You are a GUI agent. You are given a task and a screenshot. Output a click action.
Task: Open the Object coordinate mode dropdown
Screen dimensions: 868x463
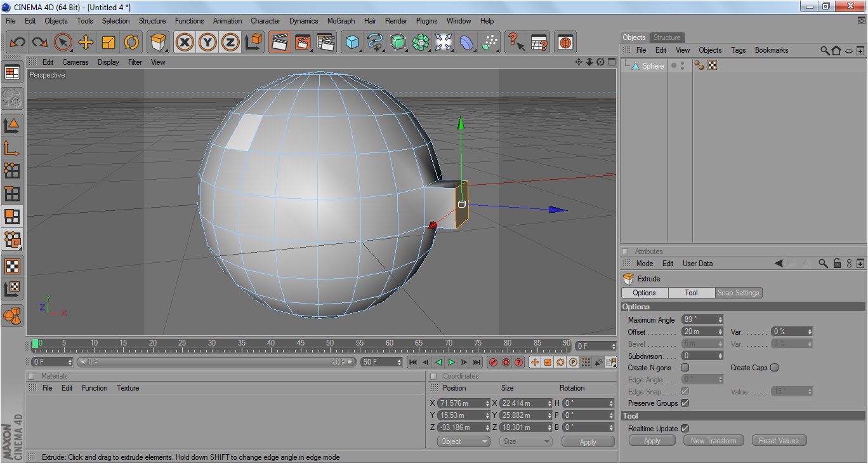coord(463,441)
